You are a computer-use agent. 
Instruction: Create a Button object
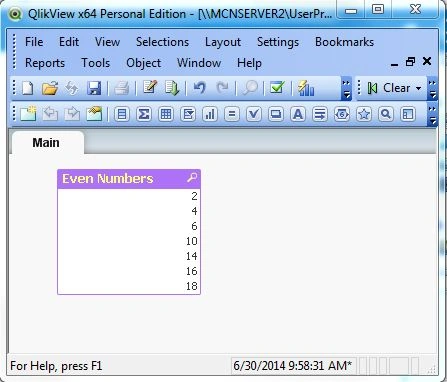coord(276,114)
